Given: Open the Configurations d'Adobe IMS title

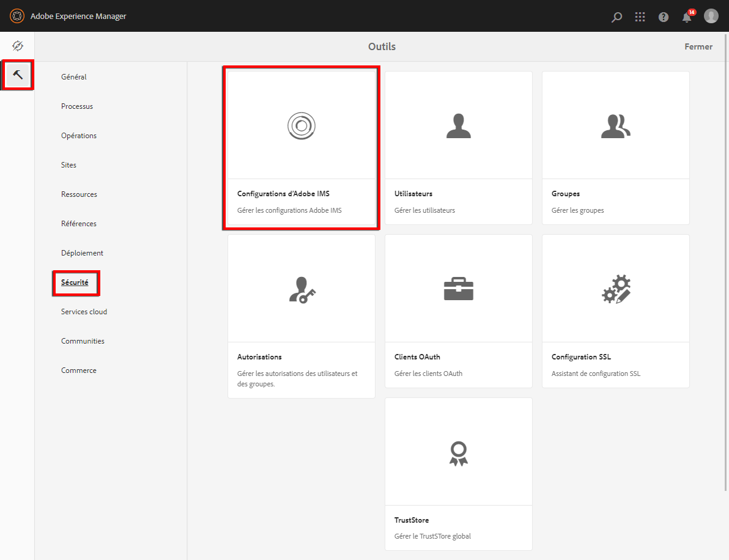Looking at the screenshot, I should (x=283, y=193).
